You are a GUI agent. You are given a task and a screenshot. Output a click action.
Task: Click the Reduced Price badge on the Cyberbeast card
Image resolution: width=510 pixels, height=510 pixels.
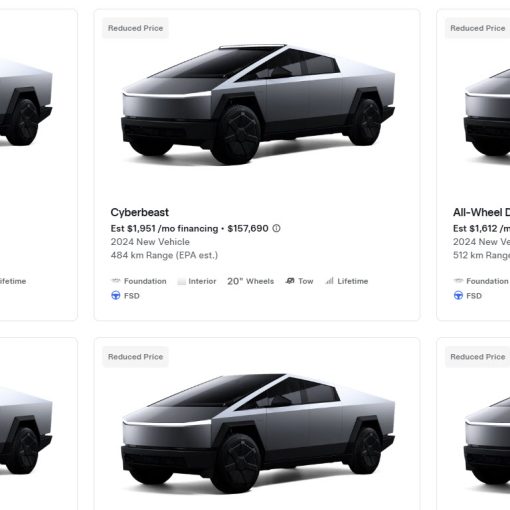[x=135, y=28]
